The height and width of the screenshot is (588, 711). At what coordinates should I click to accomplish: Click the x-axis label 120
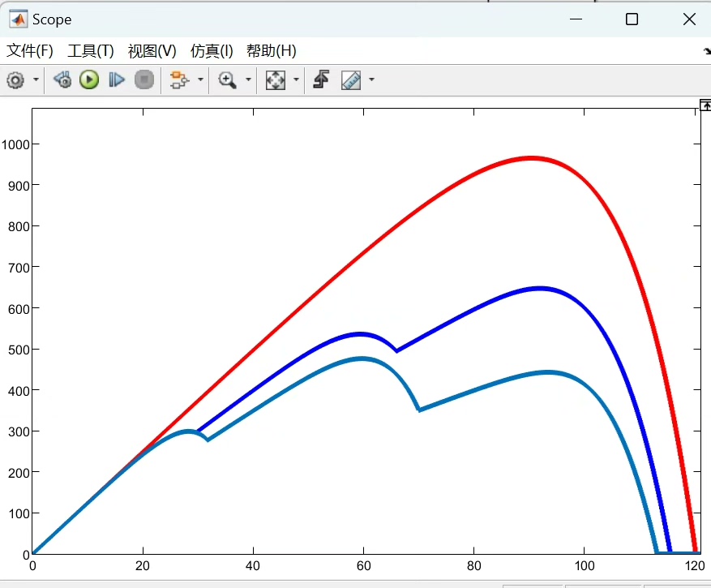coord(695,566)
